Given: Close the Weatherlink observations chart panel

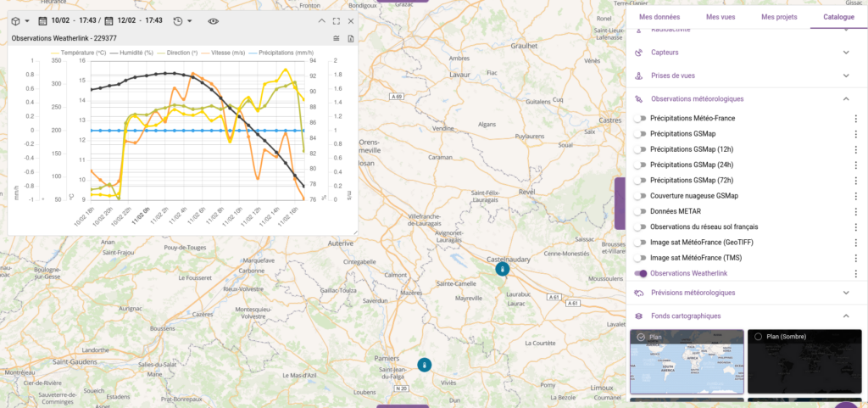Looking at the screenshot, I should tap(350, 21).
